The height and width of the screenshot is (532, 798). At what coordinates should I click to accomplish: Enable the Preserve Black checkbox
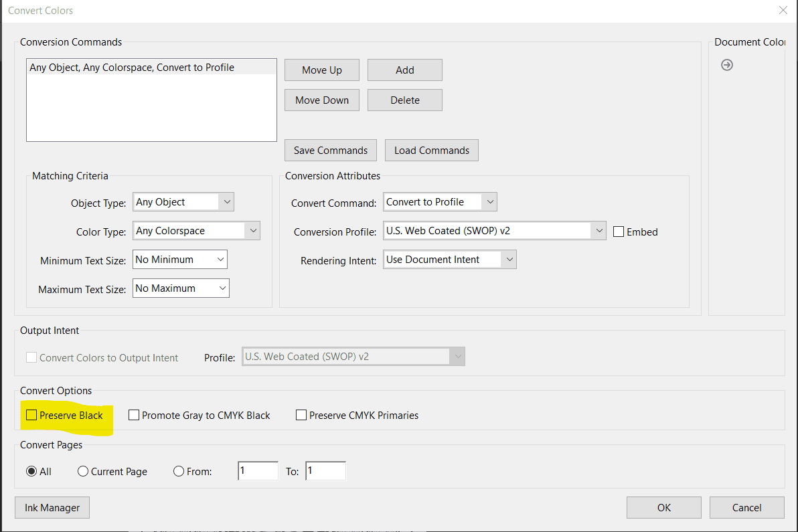click(x=31, y=416)
